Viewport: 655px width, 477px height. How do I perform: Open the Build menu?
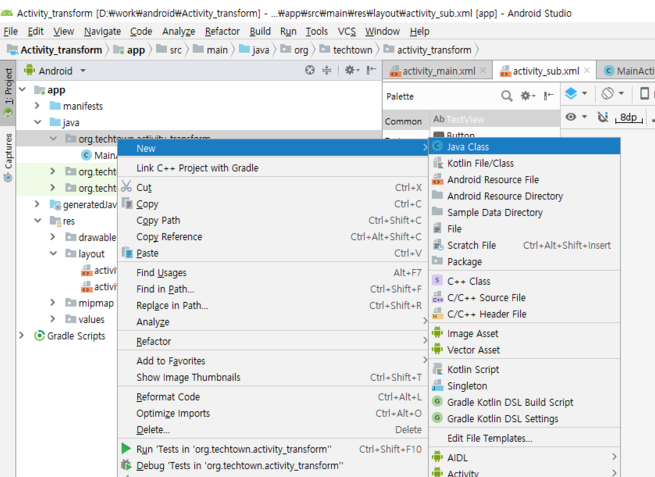click(x=260, y=31)
